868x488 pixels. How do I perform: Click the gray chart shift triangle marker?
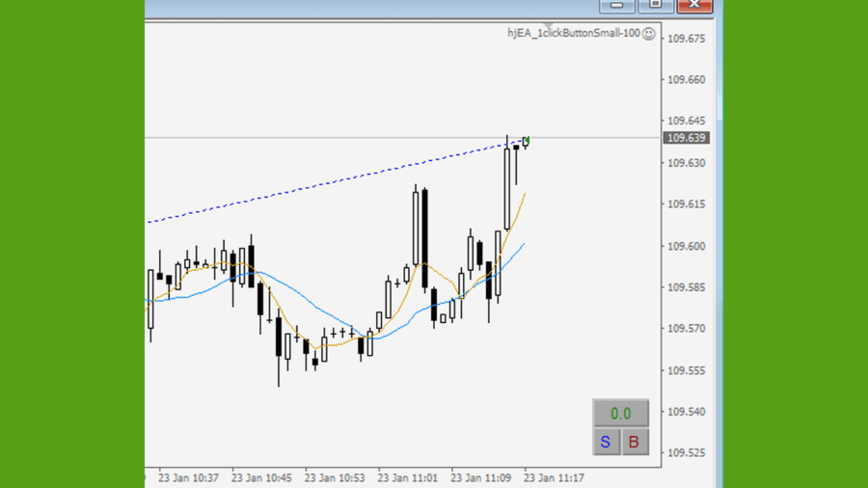coord(547,25)
